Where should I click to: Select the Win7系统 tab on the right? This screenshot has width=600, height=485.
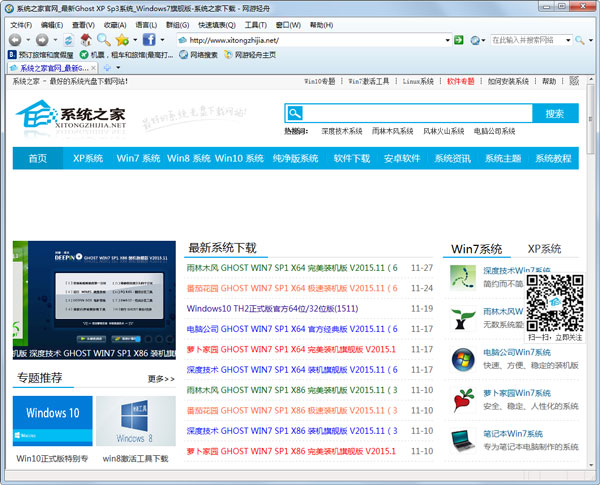pyautogui.click(x=476, y=249)
